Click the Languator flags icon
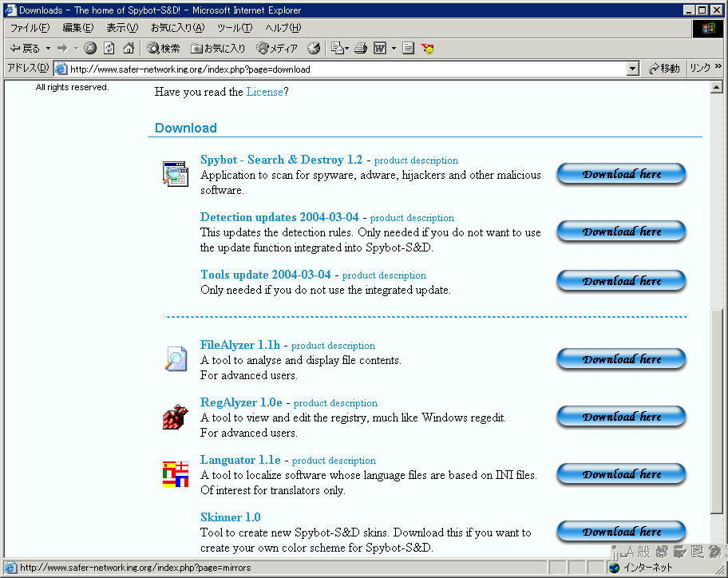 pyautogui.click(x=176, y=474)
